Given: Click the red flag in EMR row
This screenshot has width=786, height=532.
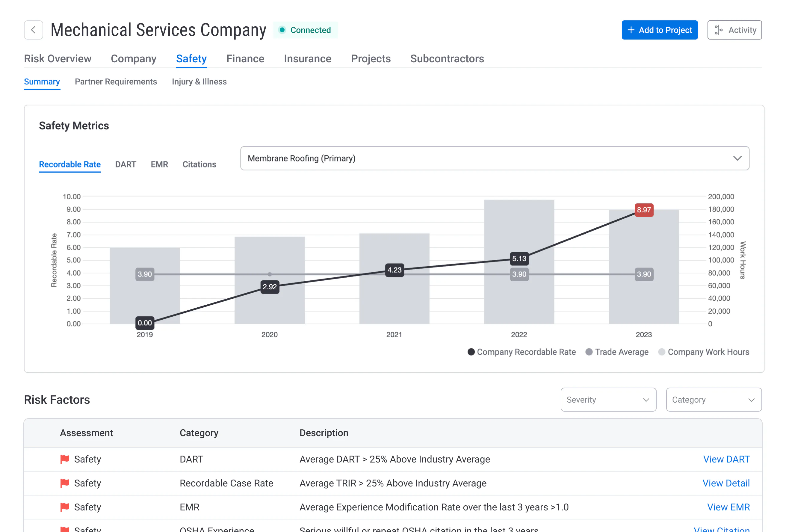Looking at the screenshot, I should coord(65,507).
